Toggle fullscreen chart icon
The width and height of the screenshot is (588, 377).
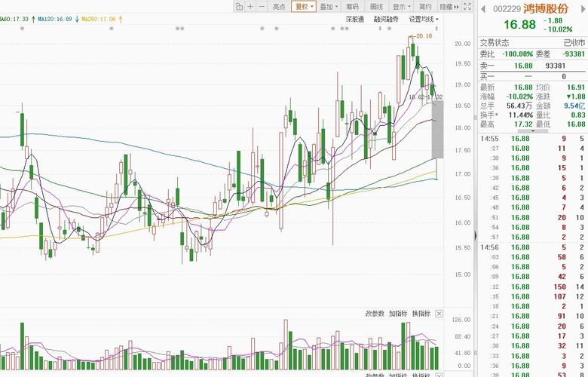(x=467, y=6)
